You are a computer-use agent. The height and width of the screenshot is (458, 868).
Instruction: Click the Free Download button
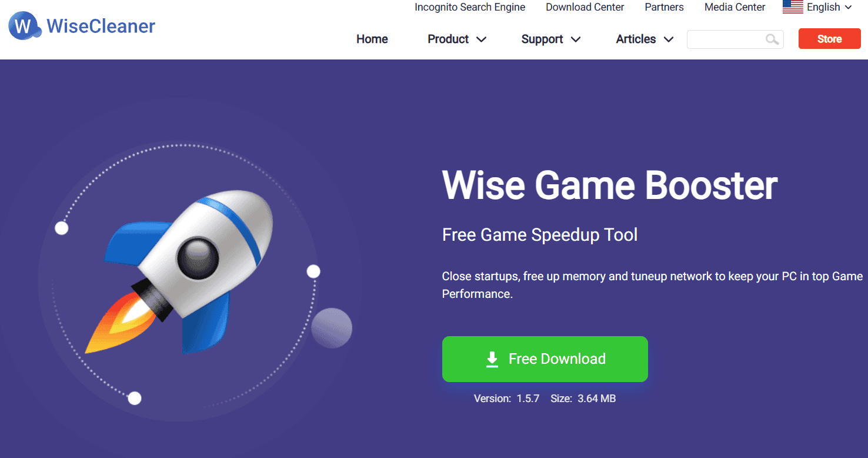(545, 359)
